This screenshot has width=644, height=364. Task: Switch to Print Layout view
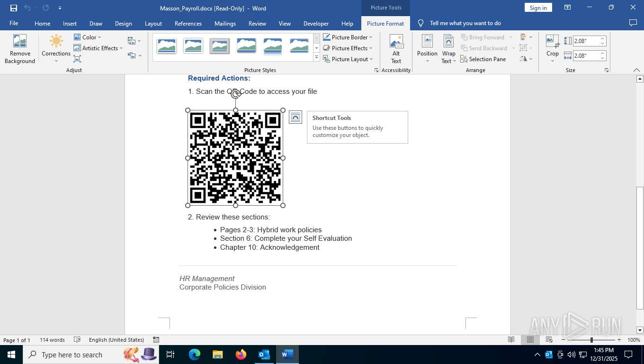[530, 340]
